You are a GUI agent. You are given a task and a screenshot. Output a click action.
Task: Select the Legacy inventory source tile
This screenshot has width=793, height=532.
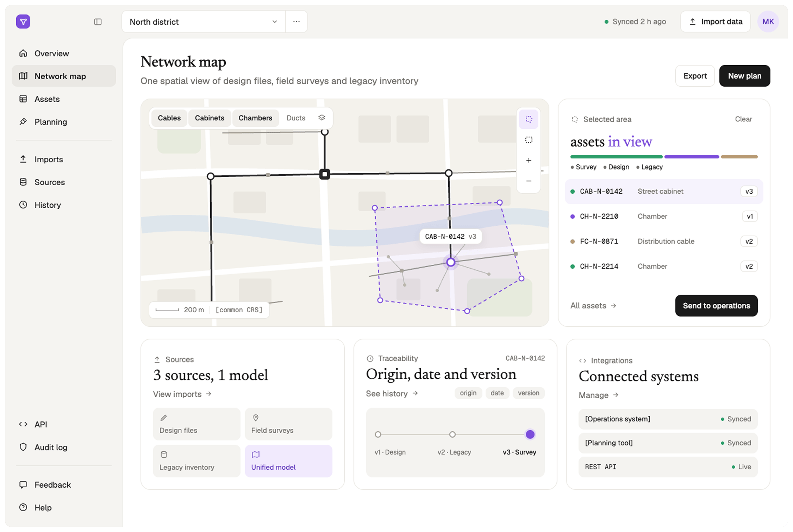point(197,461)
